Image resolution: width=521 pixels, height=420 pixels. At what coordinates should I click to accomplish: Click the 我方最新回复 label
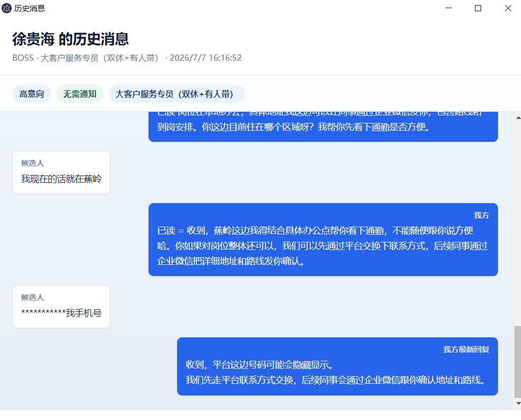click(466, 350)
